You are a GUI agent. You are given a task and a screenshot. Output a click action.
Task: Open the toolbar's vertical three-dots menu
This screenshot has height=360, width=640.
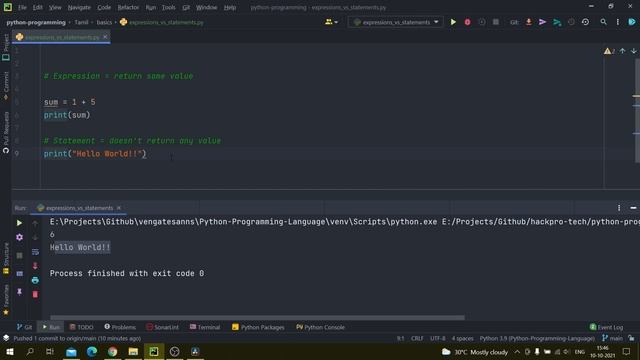[618, 22]
